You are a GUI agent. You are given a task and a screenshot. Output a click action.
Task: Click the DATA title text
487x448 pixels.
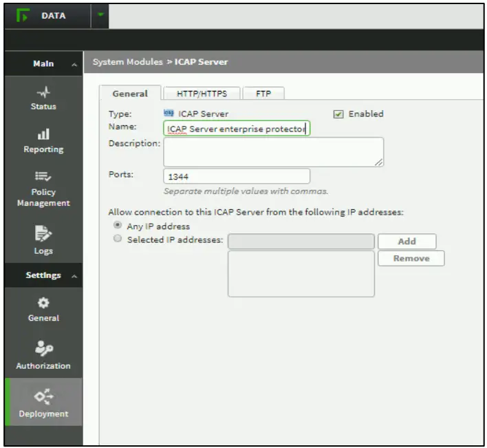click(x=54, y=16)
